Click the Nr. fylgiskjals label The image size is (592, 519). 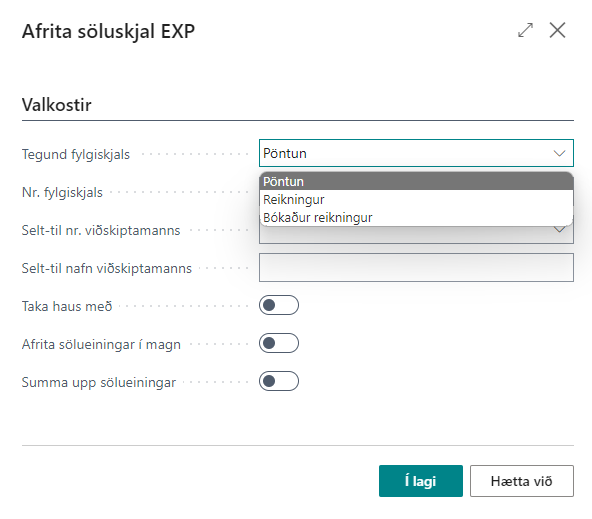pos(62,192)
